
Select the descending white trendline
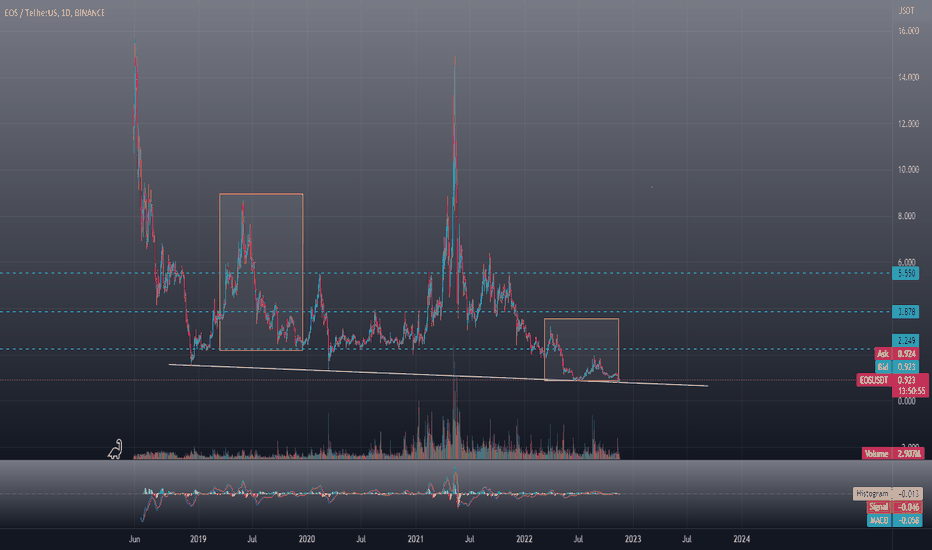pos(439,375)
